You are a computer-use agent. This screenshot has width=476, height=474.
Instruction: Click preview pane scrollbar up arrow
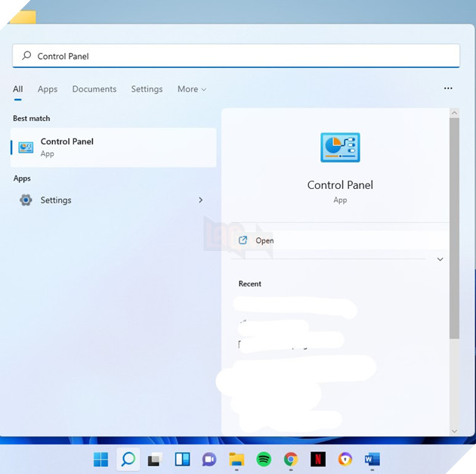(x=454, y=113)
